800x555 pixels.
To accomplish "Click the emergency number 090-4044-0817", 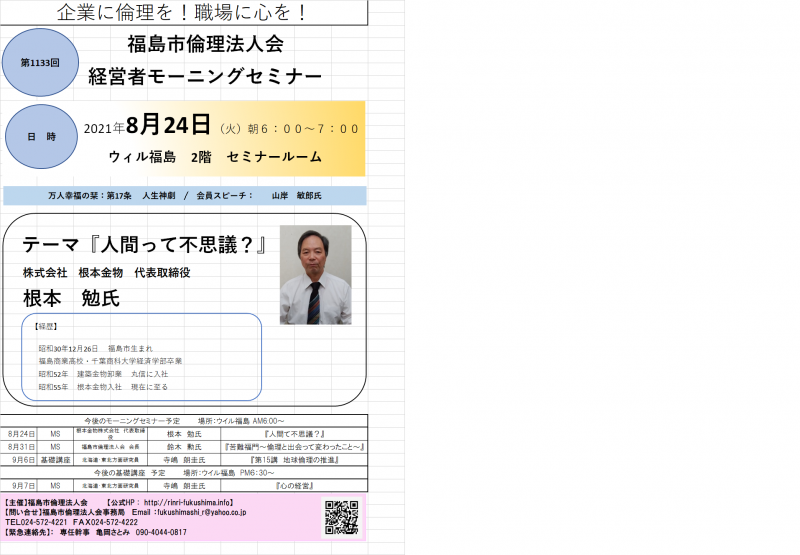I will pyautogui.click(x=161, y=532).
